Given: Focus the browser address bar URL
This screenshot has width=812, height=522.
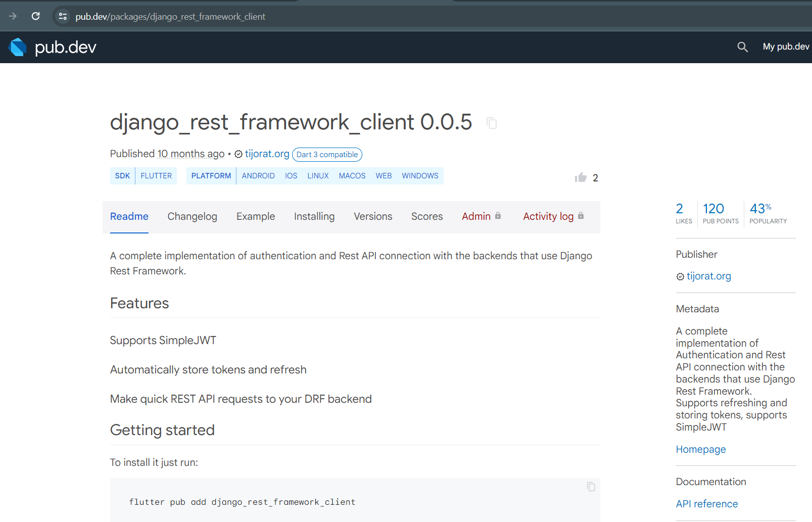Looking at the screenshot, I should [x=170, y=17].
